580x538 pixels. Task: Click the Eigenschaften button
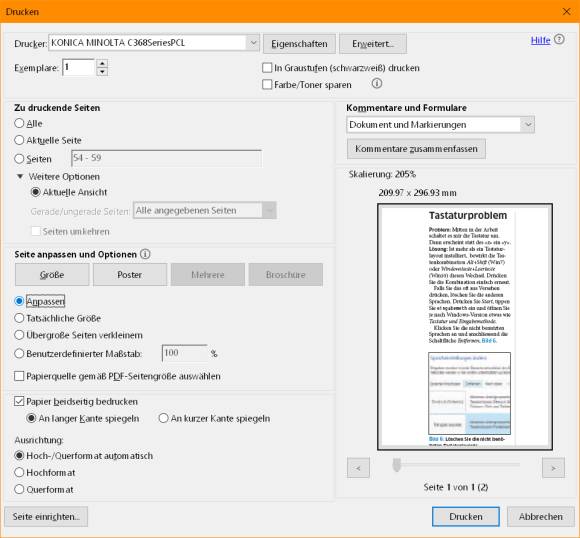click(299, 44)
